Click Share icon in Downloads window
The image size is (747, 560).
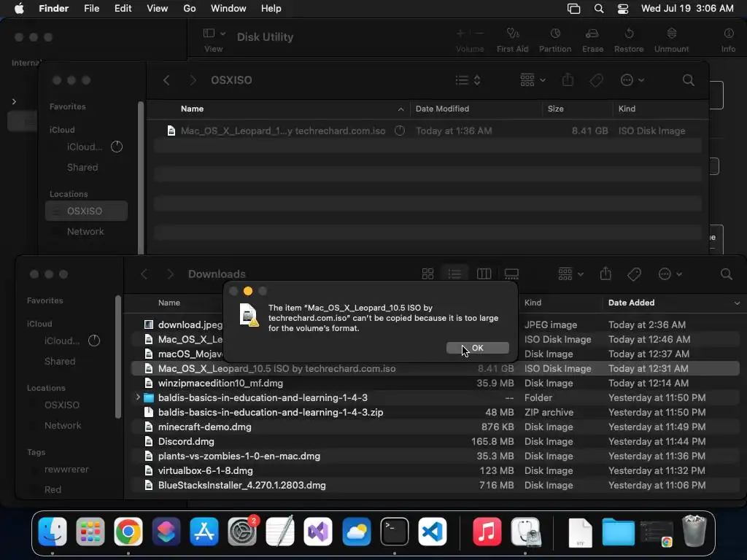pos(605,274)
